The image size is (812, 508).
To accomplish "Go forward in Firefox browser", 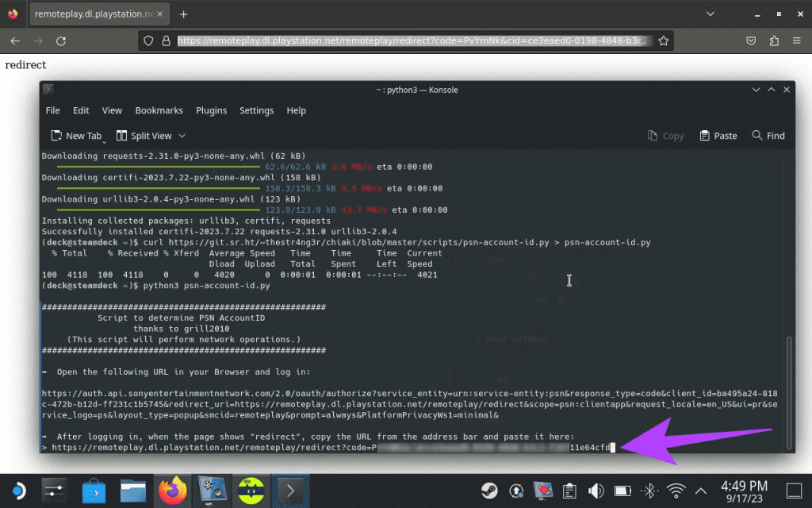I will coord(38,41).
